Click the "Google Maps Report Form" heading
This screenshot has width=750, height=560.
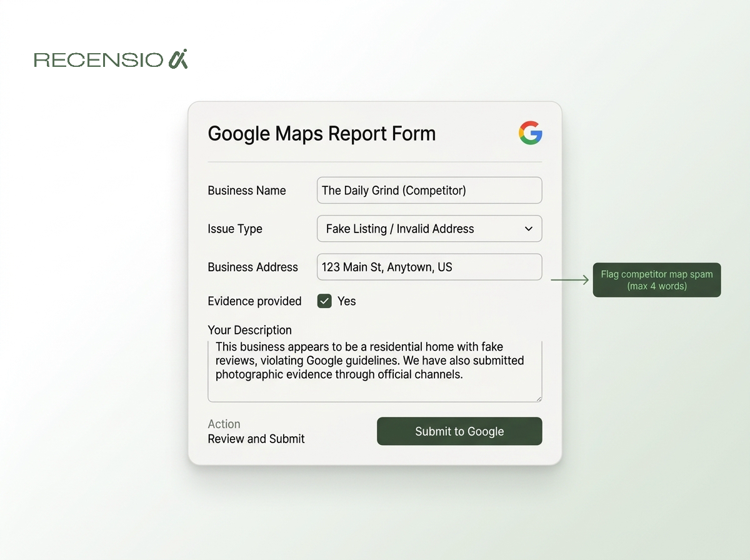click(322, 134)
